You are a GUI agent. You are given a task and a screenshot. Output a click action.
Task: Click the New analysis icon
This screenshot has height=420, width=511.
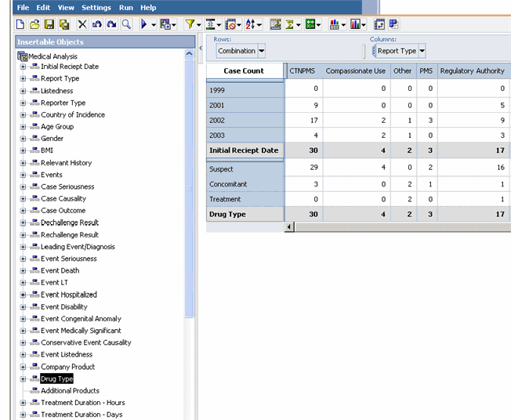click(x=20, y=24)
